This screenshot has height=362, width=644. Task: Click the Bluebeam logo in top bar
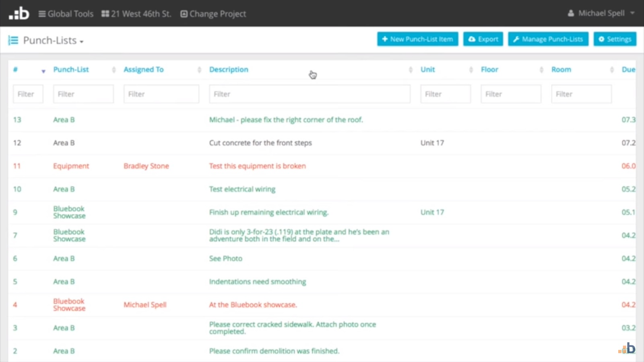click(19, 12)
